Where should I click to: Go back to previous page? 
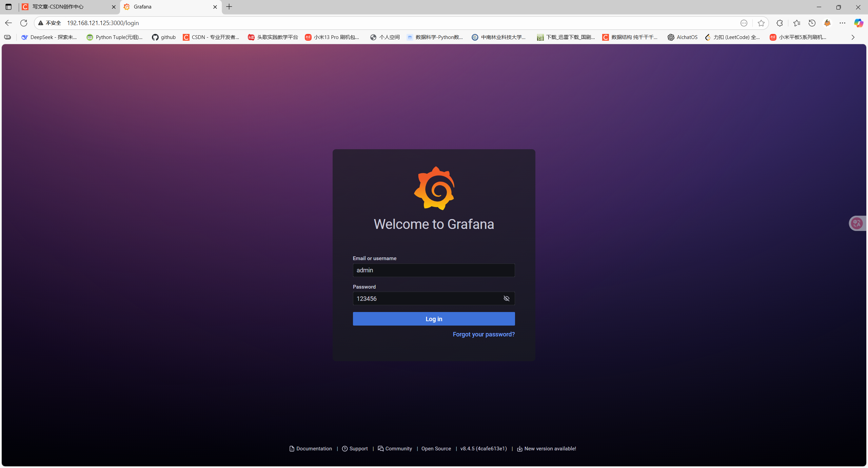point(8,23)
